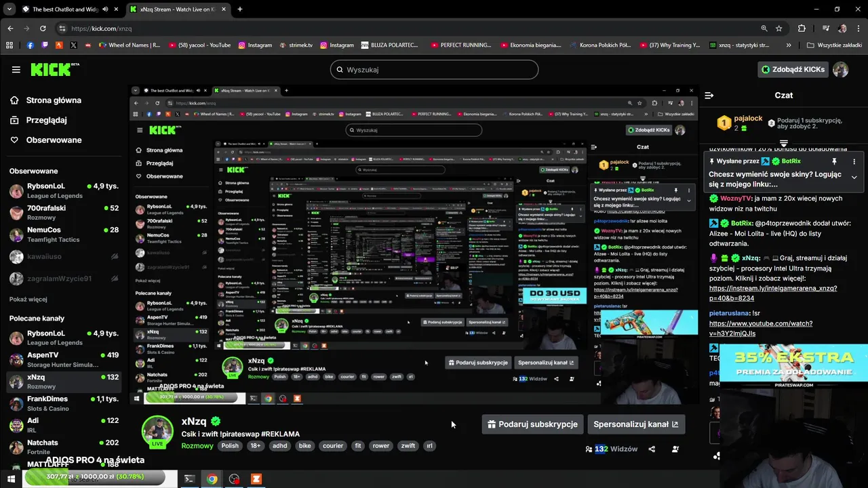The image size is (868, 488).
Task: Open a new browser tab
Action: click(x=240, y=9)
